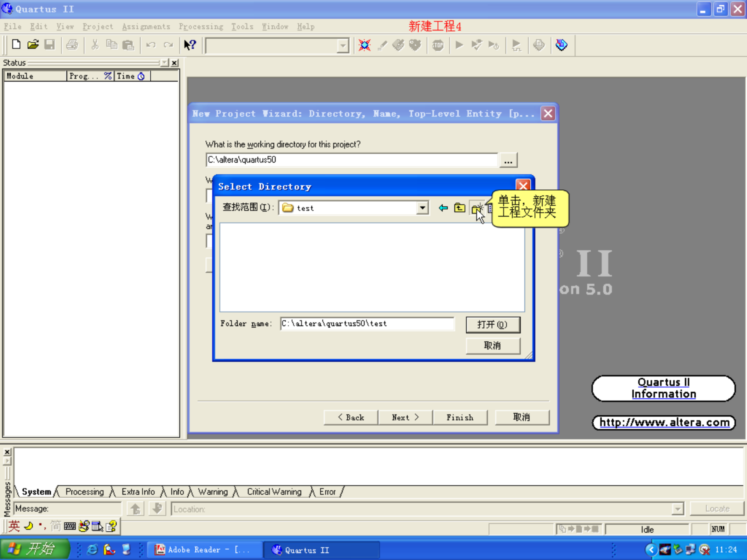Screen dimensions: 747x560
Task: Click the 打开(O) button
Action: [x=493, y=324]
